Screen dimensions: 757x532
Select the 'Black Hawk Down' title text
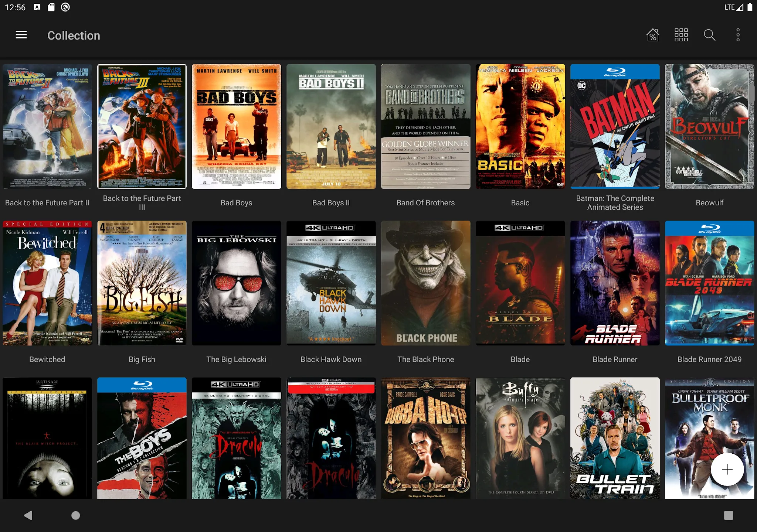click(331, 359)
